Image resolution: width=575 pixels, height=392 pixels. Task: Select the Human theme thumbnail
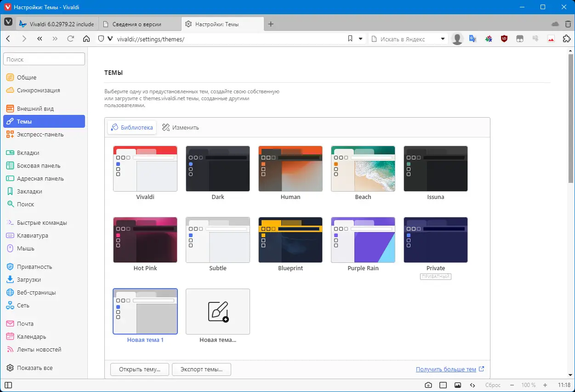pos(290,169)
